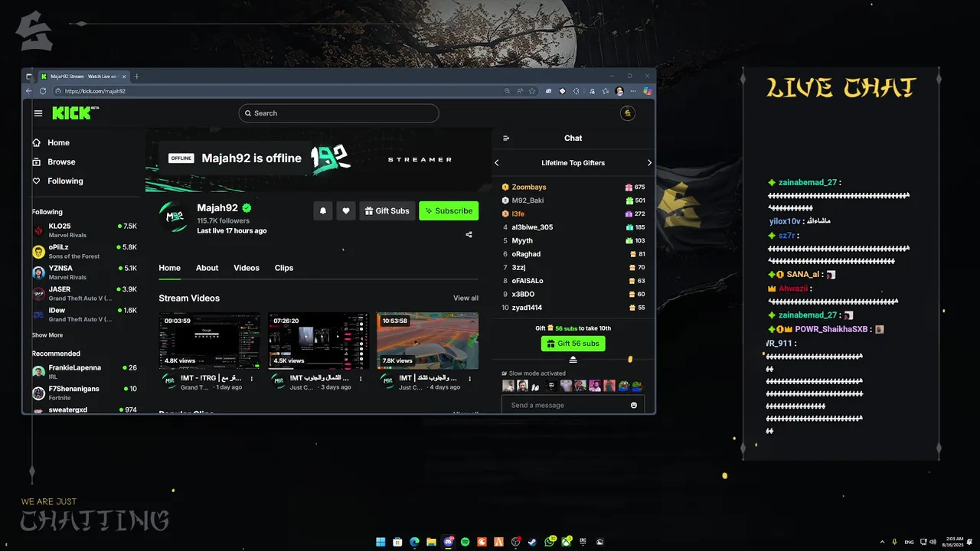Click the Pepe frog quick emote
This screenshot has height=551, width=980.
click(623, 386)
